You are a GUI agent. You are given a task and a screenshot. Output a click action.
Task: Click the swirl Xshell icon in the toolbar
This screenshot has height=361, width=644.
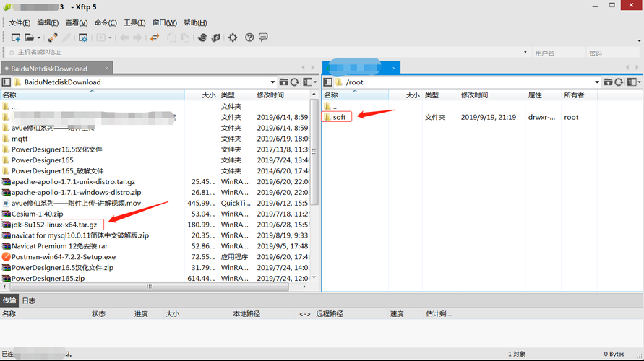(x=202, y=38)
